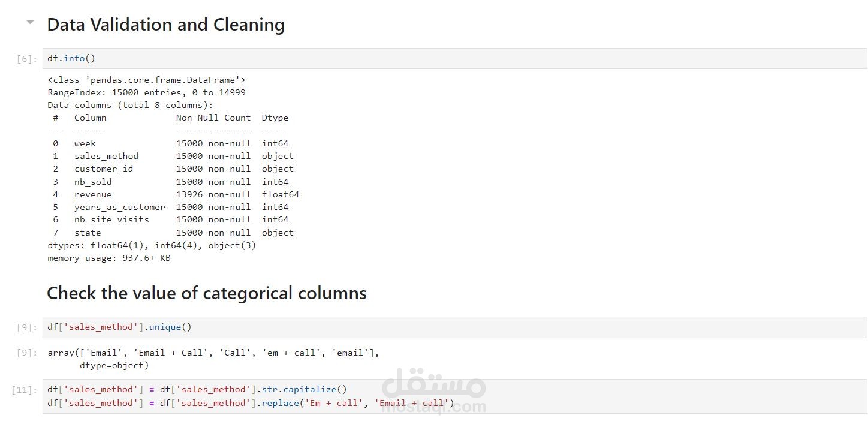This screenshot has height=424, width=868.
Task: Collapse the Data Validation and Cleaning section
Action: pyautogui.click(x=29, y=23)
